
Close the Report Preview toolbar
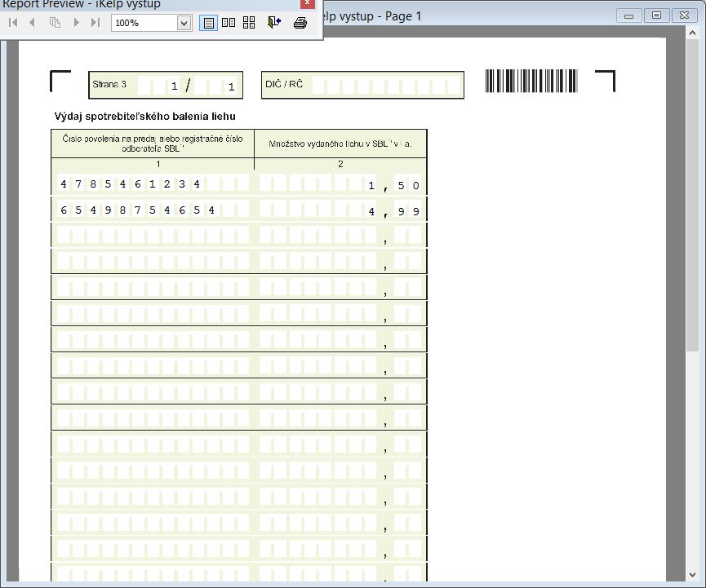[306, 3]
